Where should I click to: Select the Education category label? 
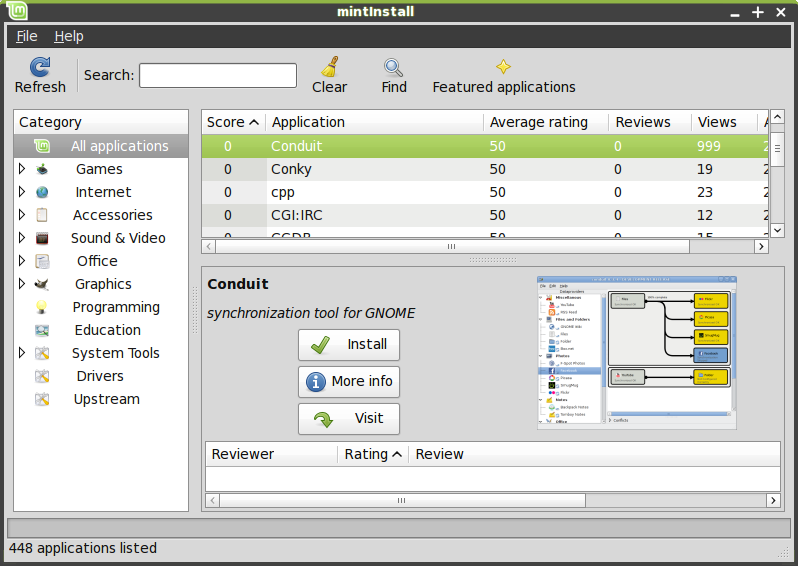[107, 330]
